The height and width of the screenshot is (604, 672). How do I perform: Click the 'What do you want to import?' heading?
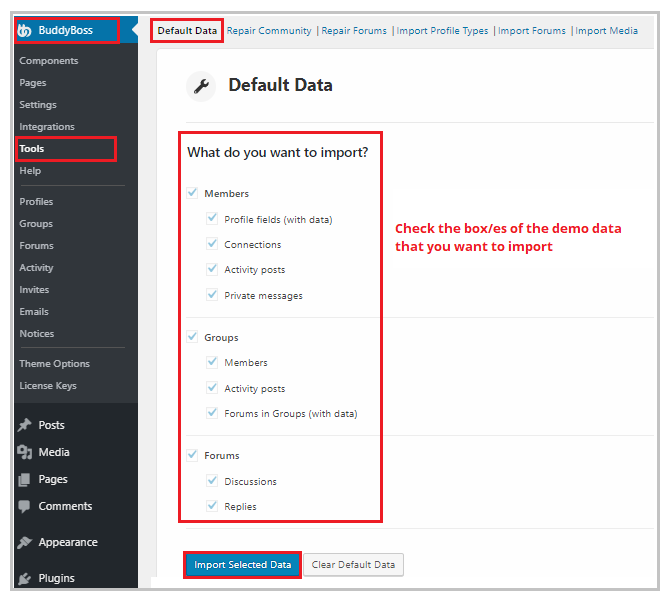click(x=278, y=153)
